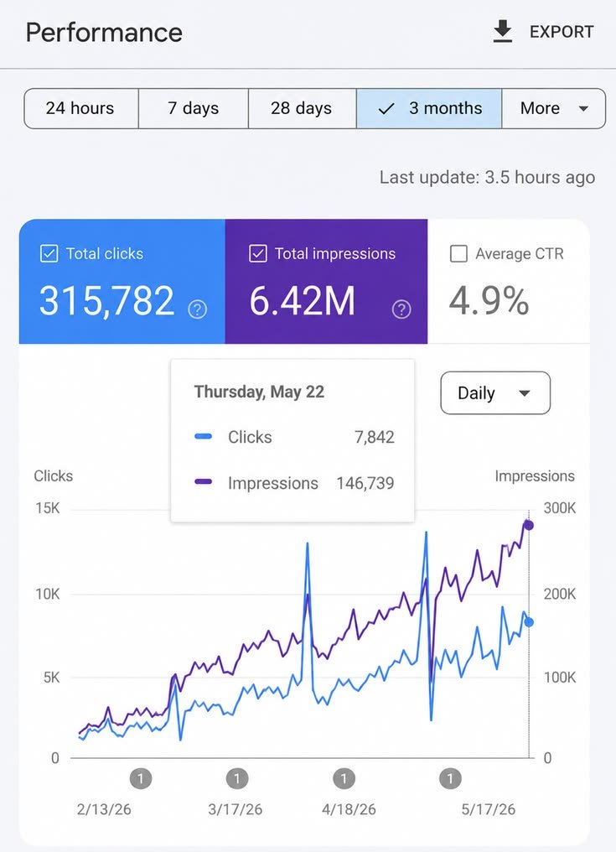Click the Export download arrow icon
616x852 pixels.
pos(503,32)
